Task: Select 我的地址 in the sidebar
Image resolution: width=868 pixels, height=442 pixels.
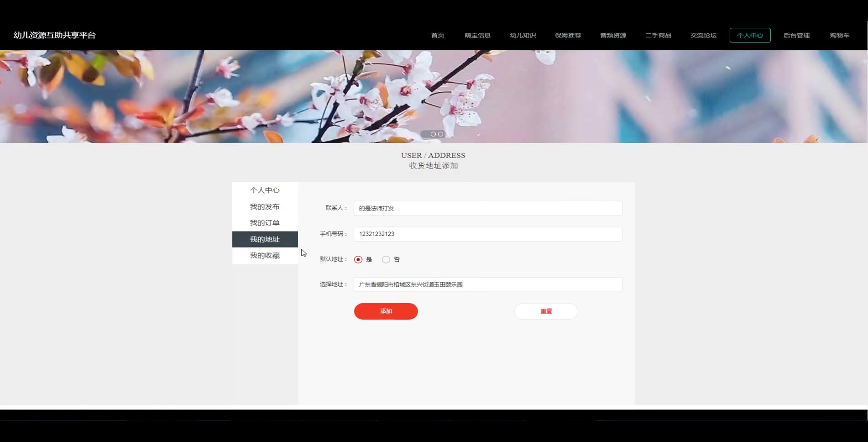Action: [265, 239]
